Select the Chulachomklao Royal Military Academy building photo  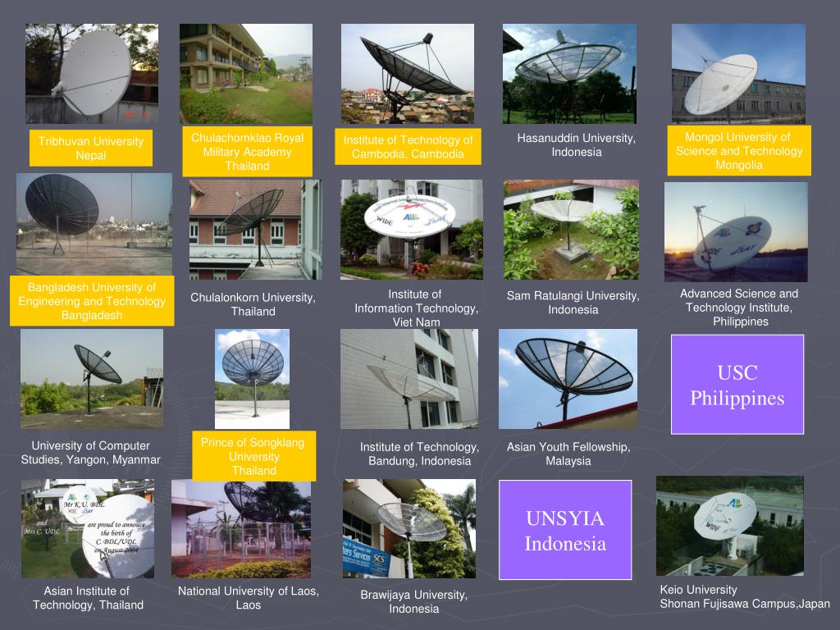pyautogui.click(x=246, y=73)
